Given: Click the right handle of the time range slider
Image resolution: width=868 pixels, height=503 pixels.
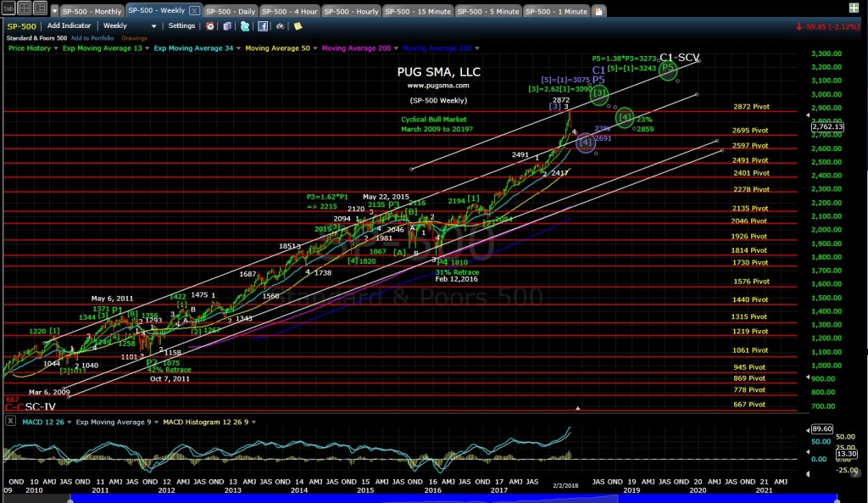Looking at the screenshot, I should coord(837,500).
